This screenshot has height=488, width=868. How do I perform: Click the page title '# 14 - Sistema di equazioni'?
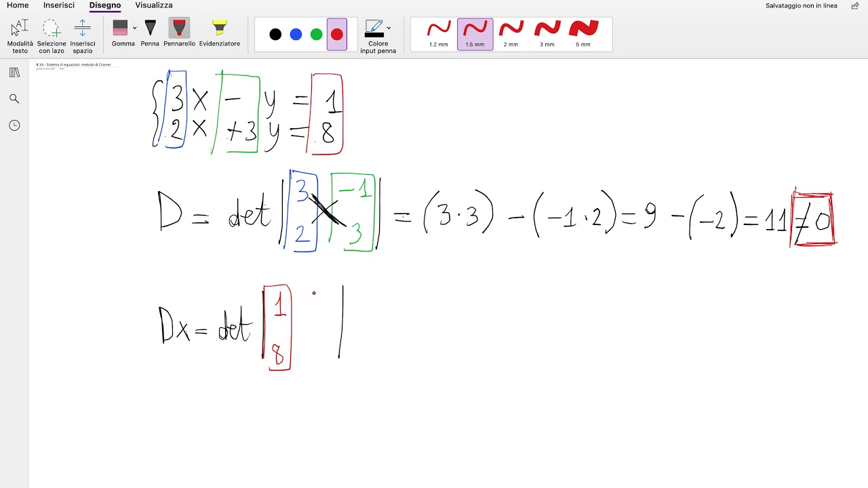tap(73, 64)
